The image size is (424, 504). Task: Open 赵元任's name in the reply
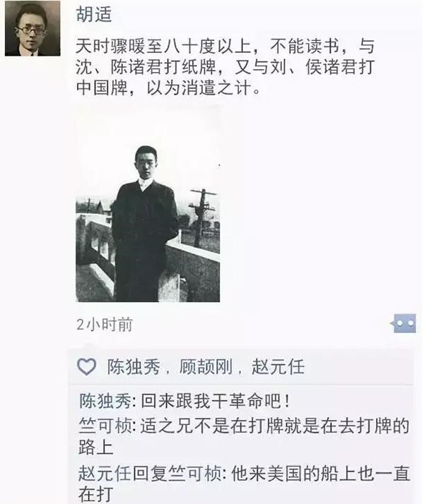point(105,474)
